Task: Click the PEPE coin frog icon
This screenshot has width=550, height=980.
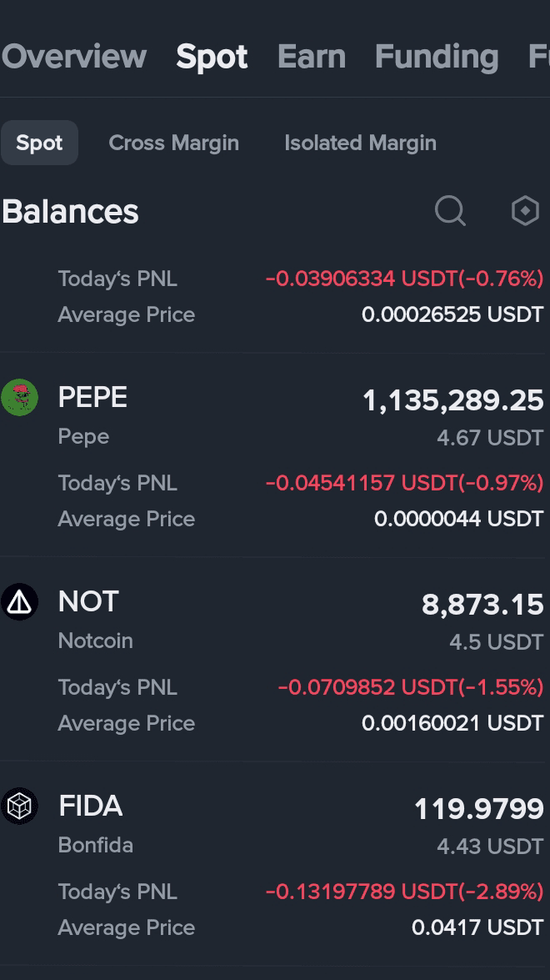Action: (x=19, y=397)
